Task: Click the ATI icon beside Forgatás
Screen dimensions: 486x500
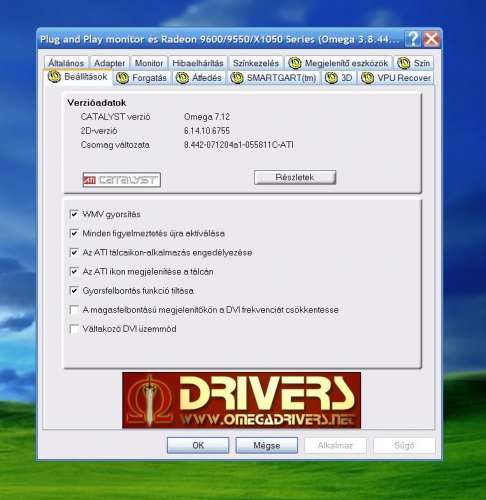Action: (122, 78)
